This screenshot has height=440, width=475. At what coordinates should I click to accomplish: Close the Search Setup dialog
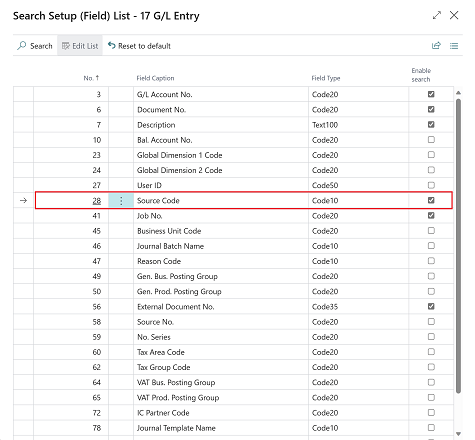coord(454,15)
